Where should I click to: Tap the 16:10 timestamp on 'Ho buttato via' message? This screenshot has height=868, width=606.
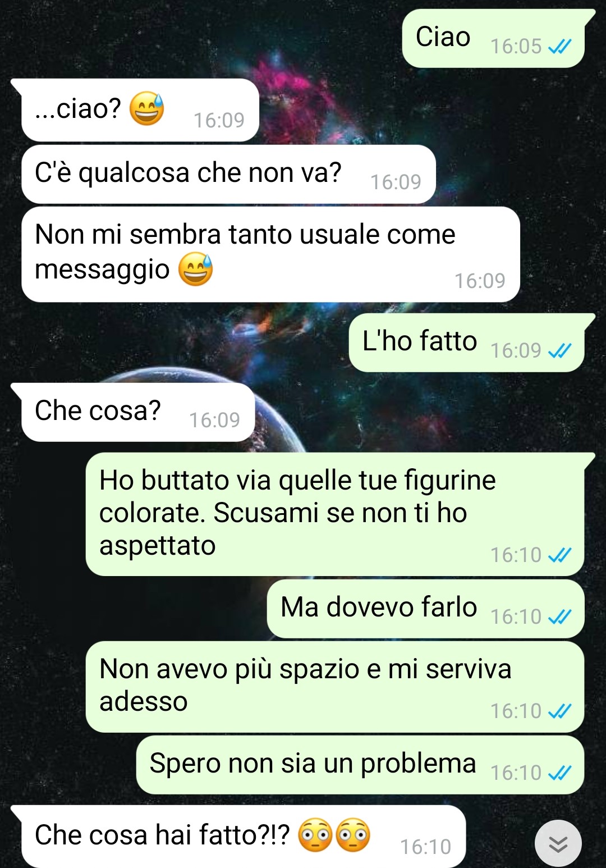516,555
